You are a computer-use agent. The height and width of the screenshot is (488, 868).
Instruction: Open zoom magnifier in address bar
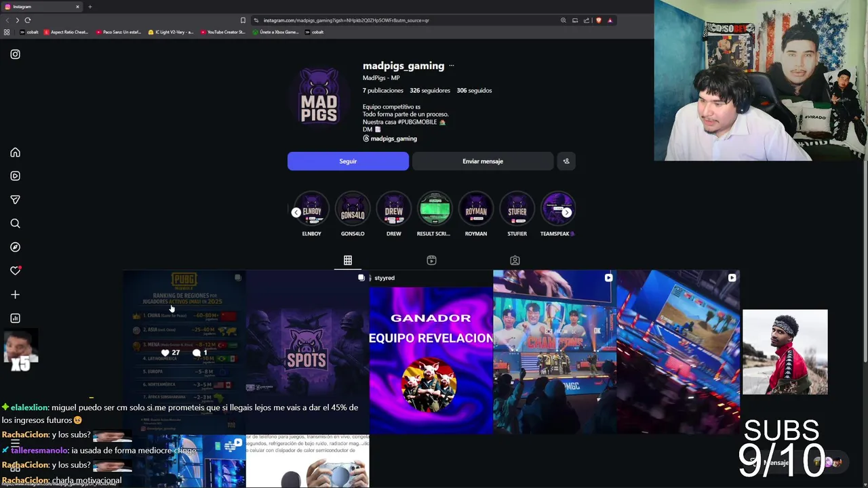[563, 20]
